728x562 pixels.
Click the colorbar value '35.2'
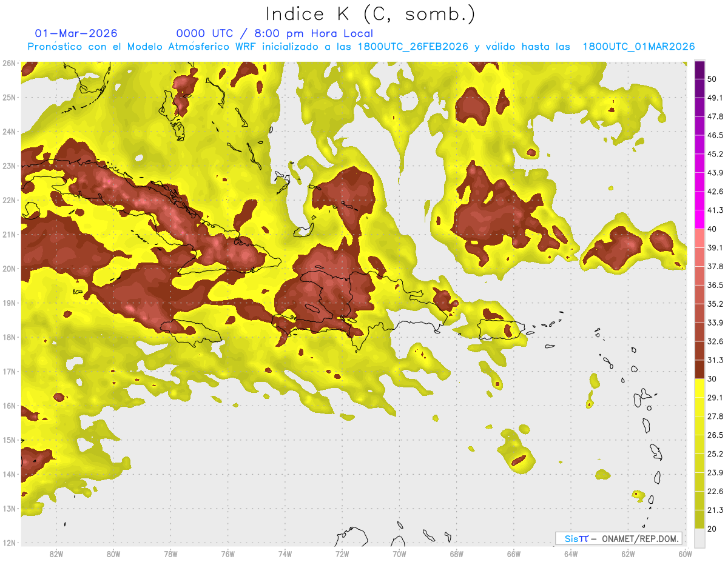click(x=715, y=304)
